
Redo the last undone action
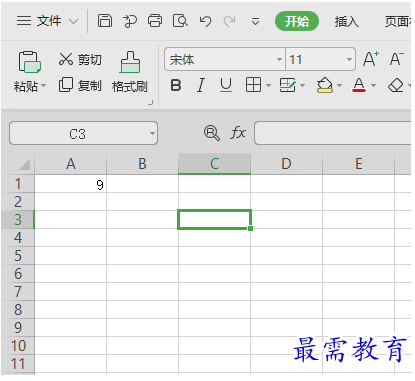[x=230, y=21]
